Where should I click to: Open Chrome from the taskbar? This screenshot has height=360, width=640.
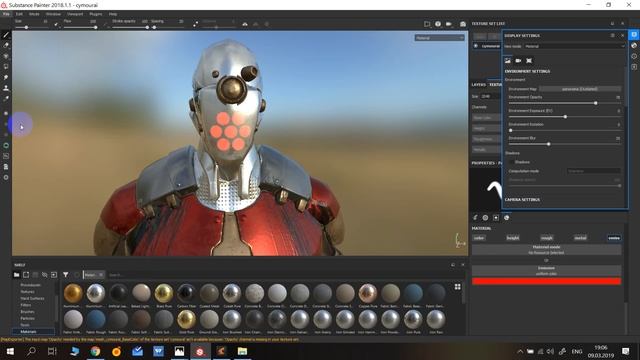[95, 351]
